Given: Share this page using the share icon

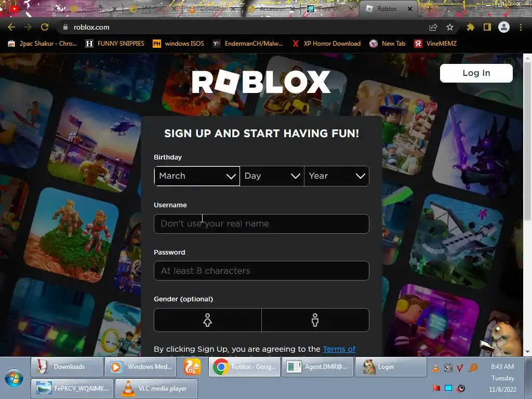Looking at the screenshot, I should (433, 27).
